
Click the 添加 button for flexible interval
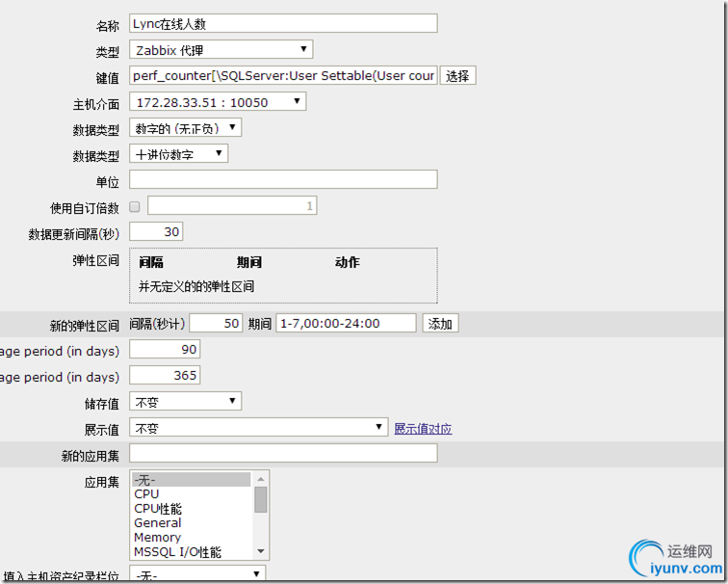pyautogui.click(x=441, y=324)
